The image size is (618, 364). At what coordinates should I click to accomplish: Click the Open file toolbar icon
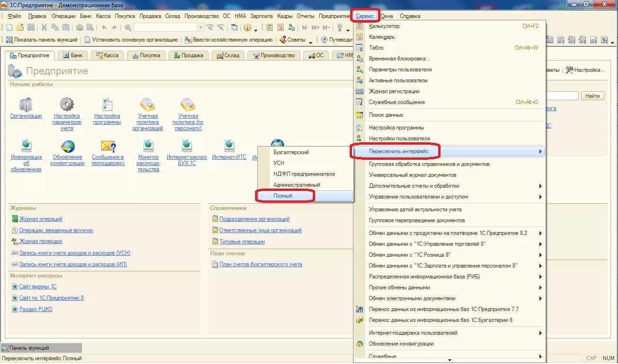tap(21, 27)
